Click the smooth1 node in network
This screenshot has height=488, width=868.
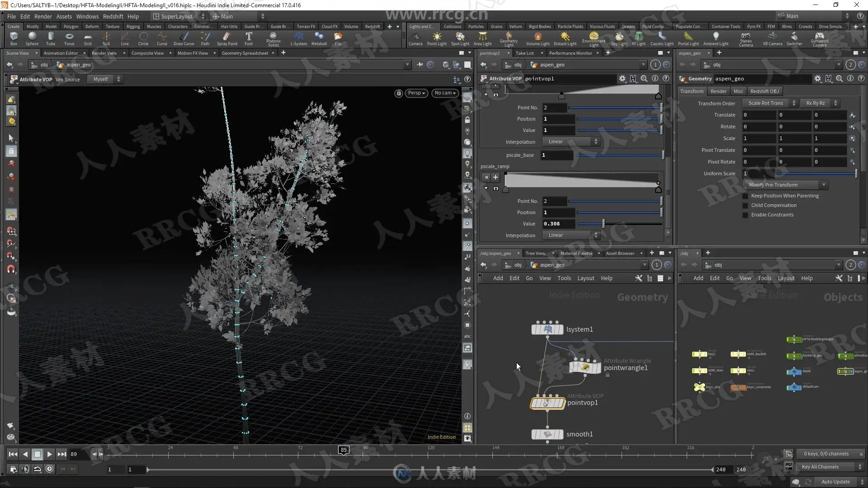(x=547, y=434)
